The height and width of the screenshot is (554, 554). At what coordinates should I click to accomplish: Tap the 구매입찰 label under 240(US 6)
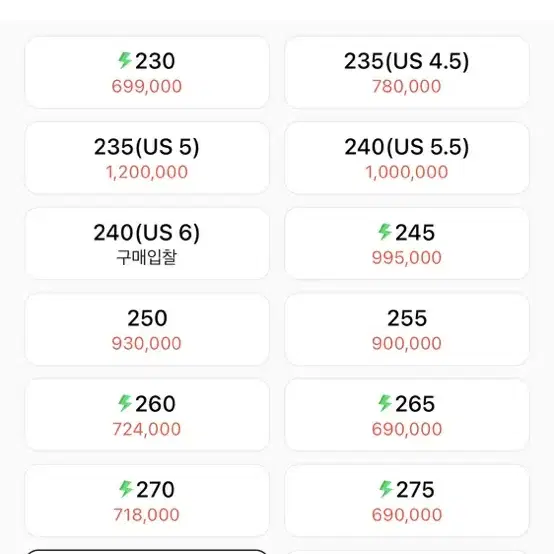[x=147, y=257]
